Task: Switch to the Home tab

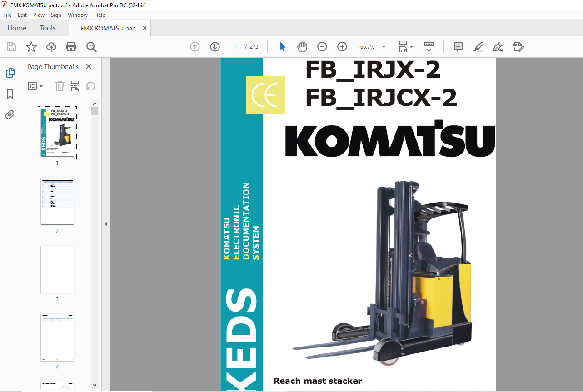Action: click(17, 28)
